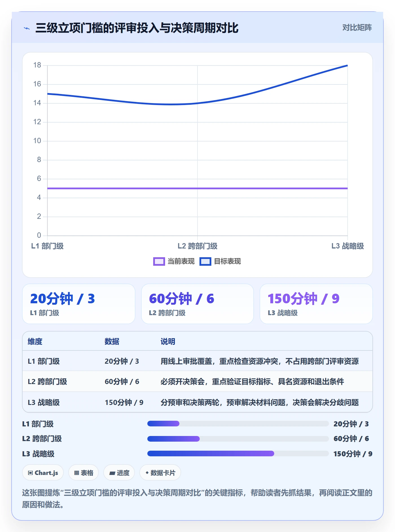
Task: Select the L2 跨部门级 table row cell
Action: tap(47, 381)
